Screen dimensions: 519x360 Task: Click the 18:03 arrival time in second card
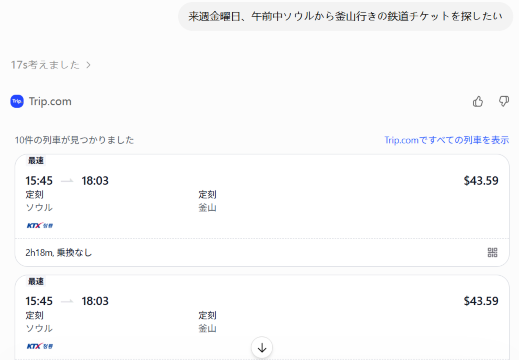pyautogui.click(x=95, y=301)
